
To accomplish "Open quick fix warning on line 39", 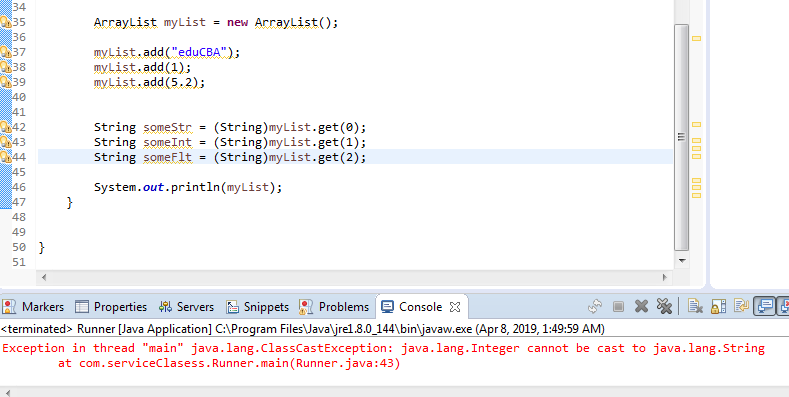I will click(x=6, y=82).
